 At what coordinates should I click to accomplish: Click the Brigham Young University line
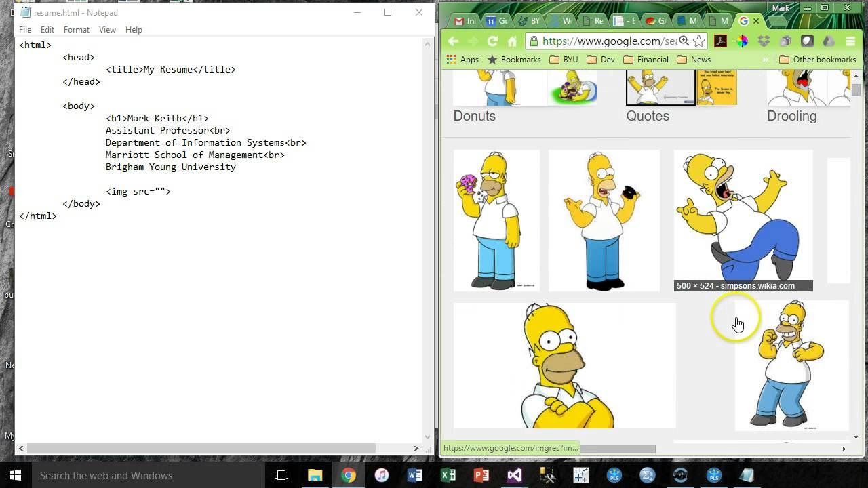click(x=171, y=167)
